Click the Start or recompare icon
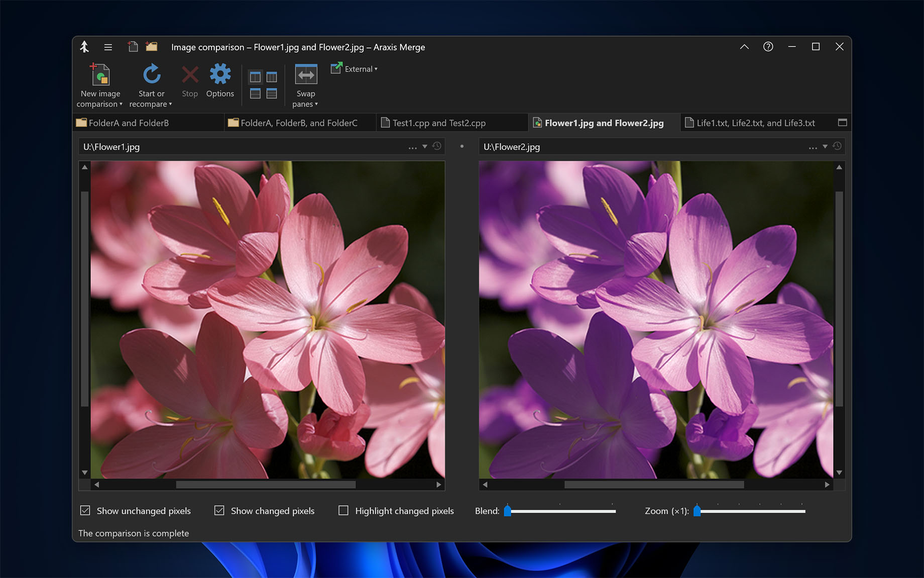Image resolution: width=924 pixels, height=578 pixels. pyautogui.click(x=151, y=74)
